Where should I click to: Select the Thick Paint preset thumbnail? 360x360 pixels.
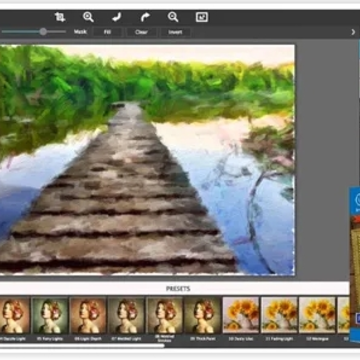pyautogui.click(x=203, y=315)
